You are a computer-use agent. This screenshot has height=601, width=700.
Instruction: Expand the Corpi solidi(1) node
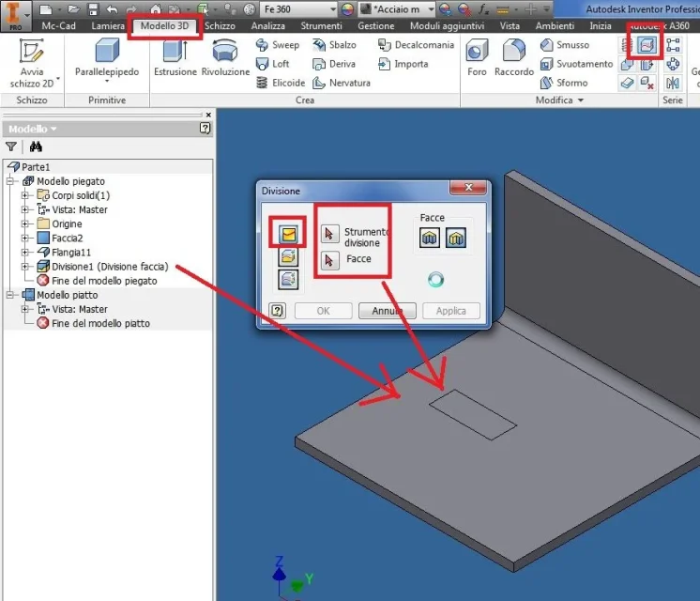coord(25,195)
